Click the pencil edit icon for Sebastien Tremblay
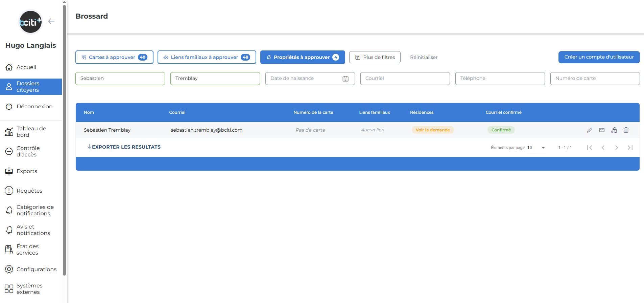 point(590,130)
